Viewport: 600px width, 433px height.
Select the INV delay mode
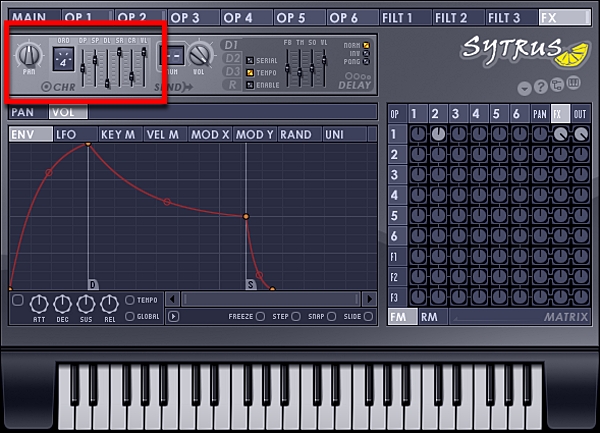pyautogui.click(x=366, y=54)
